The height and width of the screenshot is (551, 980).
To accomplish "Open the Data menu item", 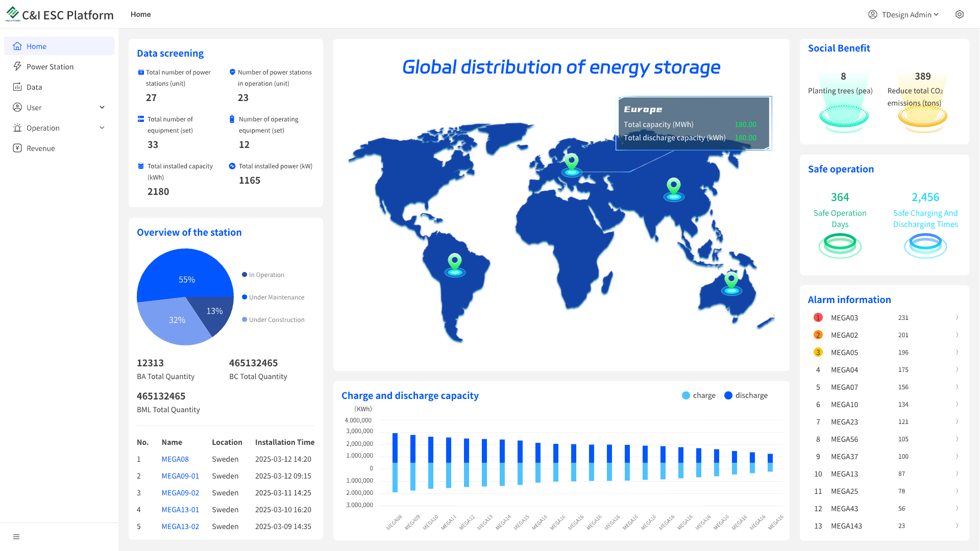I will coord(34,87).
